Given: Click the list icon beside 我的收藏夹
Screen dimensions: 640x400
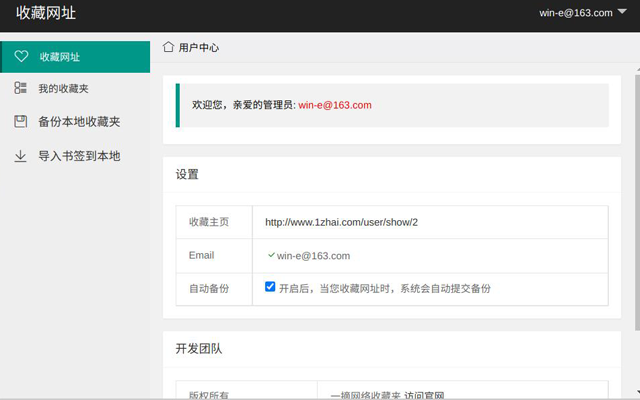Looking at the screenshot, I should point(20,88).
